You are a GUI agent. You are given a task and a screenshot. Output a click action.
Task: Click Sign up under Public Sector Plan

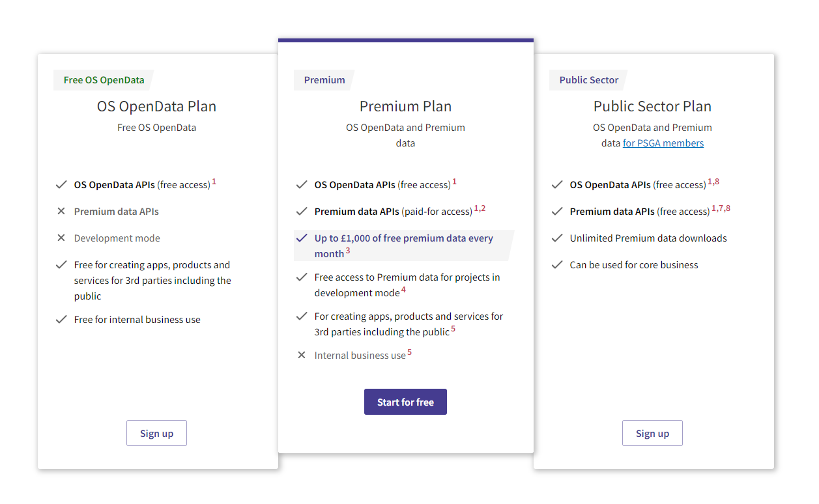click(652, 432)
